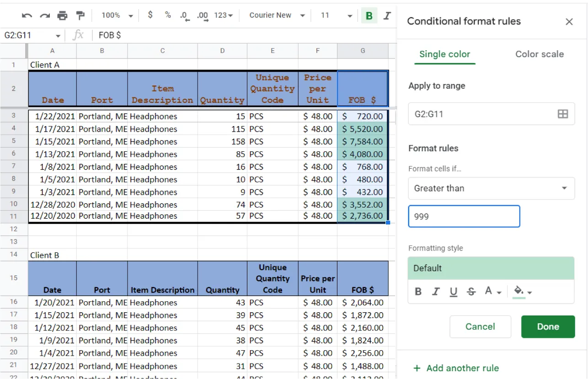Toggle bold formatting in the toolbar
Viewport: 588px width, 379px height.
pos(369,15)
